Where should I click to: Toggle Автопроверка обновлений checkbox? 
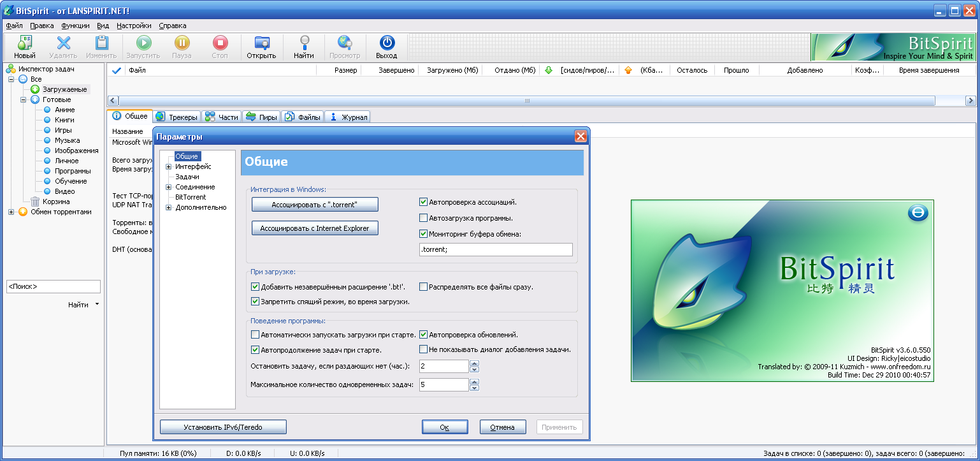[x=423, y=334]
